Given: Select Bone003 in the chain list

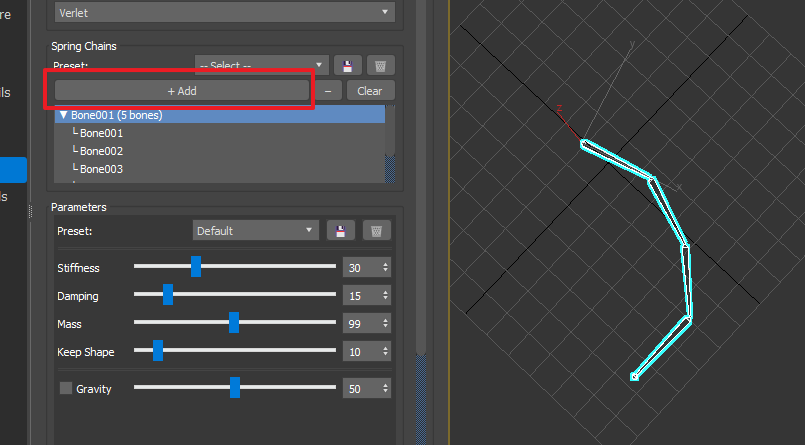Looking at the screenshot, I should pyautogui.click(x=101, y=169).
